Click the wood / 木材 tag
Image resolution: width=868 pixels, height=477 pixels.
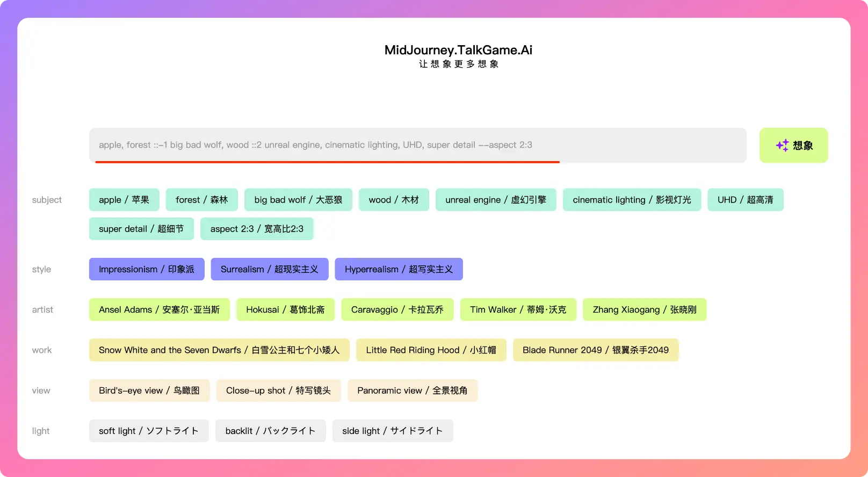[x=394, y=200]
